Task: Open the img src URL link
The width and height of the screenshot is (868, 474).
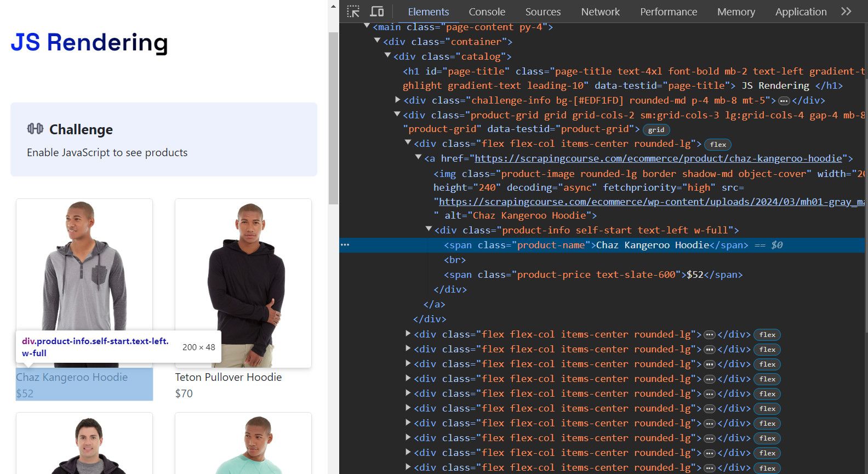Action: point(652,202)
